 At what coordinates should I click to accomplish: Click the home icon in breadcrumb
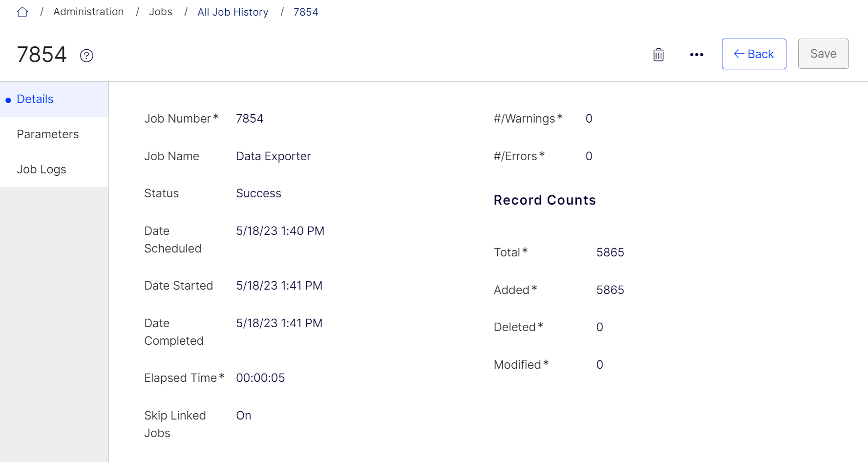click(x=22, y=12)
